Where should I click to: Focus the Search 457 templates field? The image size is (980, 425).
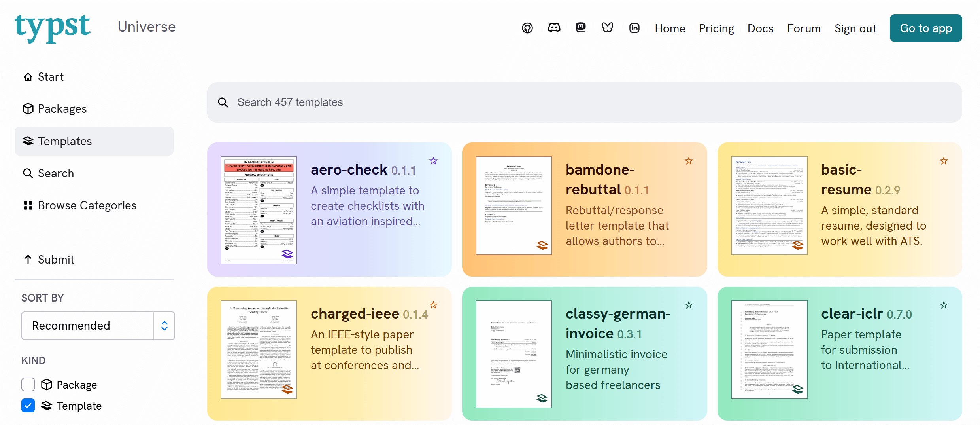(x=584, y=102)
